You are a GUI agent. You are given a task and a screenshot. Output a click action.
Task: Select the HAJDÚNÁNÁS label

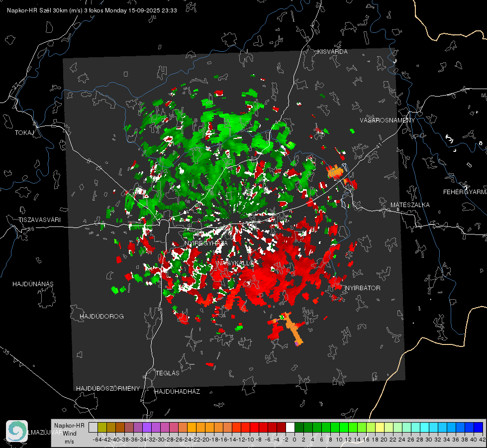(x=33, y=284)
